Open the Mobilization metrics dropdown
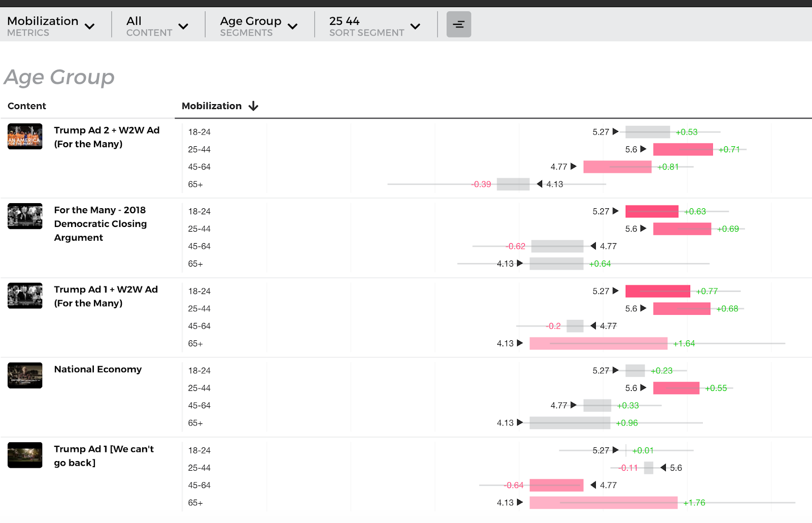Viewport: 812px width, 523px height. pyautogui.click(x=51, y=25)
